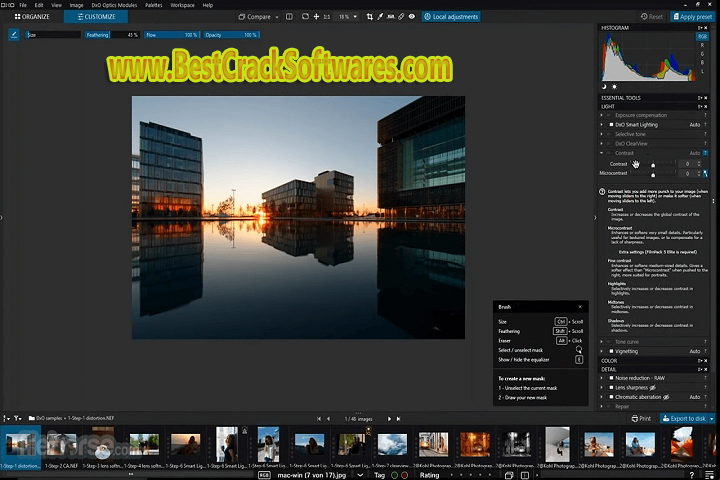Open the zoom level dropdown
Screen dimensions: 720x480
(355, 17)
